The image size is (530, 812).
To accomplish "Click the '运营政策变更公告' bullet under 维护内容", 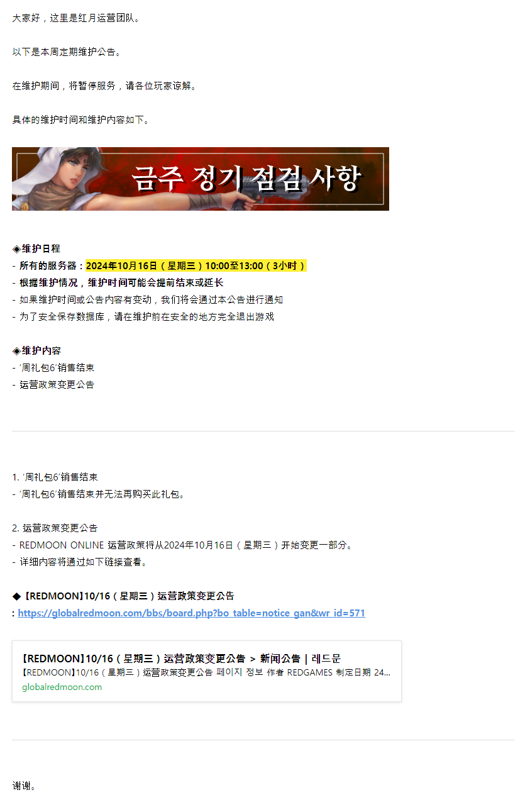I will [x=53, y=384].
